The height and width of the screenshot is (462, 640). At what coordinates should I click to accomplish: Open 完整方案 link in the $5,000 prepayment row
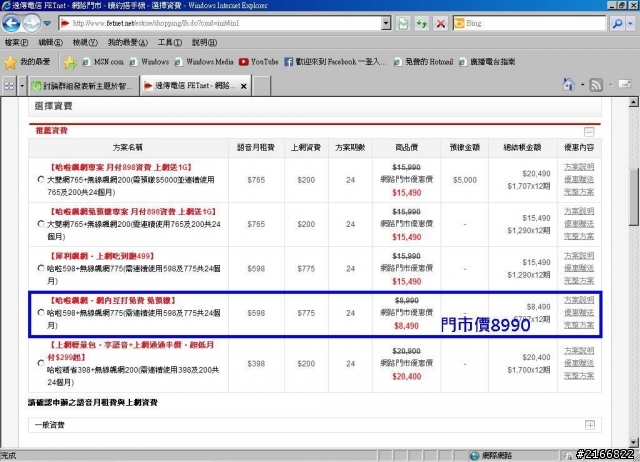tap(579, 191)
